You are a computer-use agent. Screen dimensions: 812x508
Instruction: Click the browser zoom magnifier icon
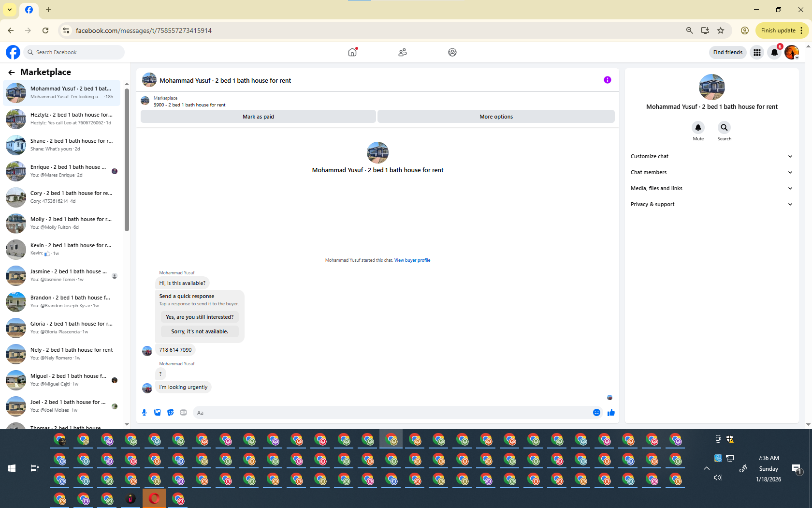[x=690, y=30]
